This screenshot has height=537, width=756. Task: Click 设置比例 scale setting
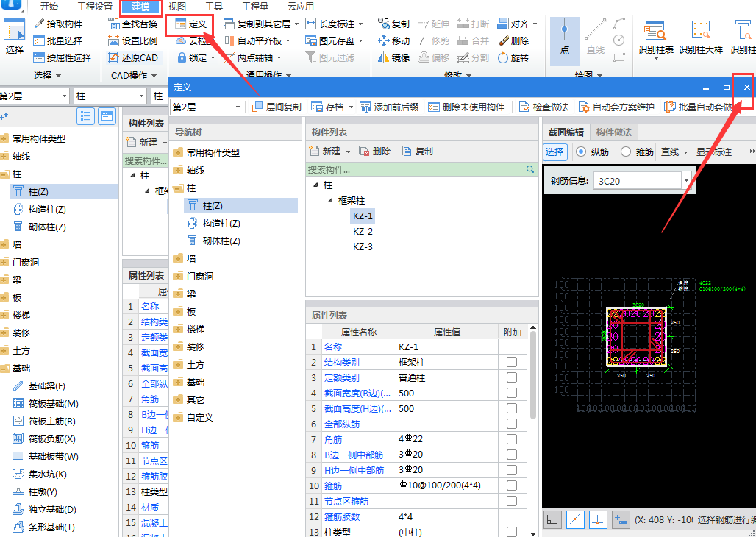(133, 40)
